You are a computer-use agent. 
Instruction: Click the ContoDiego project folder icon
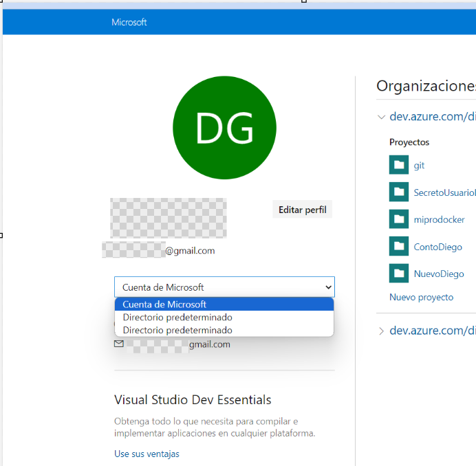399,246
